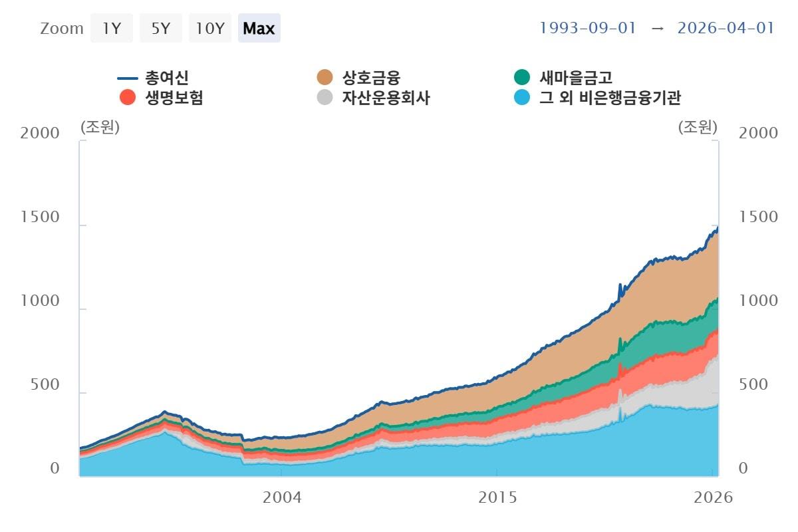
Task: Click the blue 그 외 비은행금융기관 circle
Action: [x=522, y=98]
